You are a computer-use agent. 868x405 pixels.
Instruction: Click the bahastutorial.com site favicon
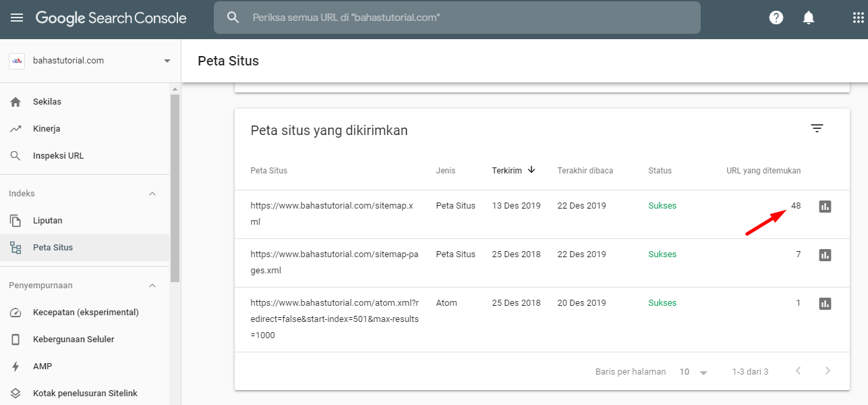pyautogui.click(x=17, y=61)
